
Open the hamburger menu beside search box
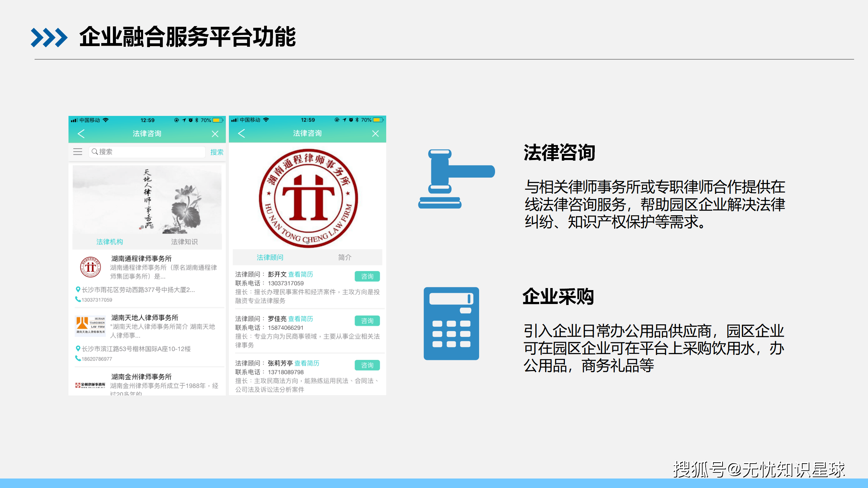coord(78,151)
